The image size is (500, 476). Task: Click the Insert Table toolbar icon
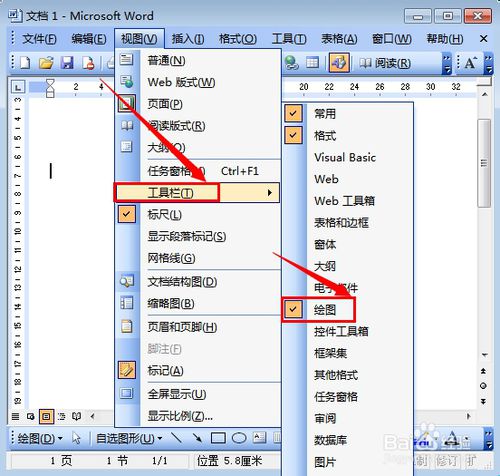coord(312,63)
